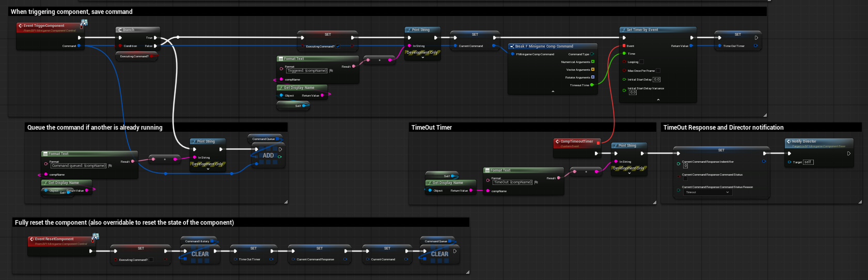Click CLEAR node connected to Command History
The height and width of the screenshot is (280, 868).
point(200,254)
